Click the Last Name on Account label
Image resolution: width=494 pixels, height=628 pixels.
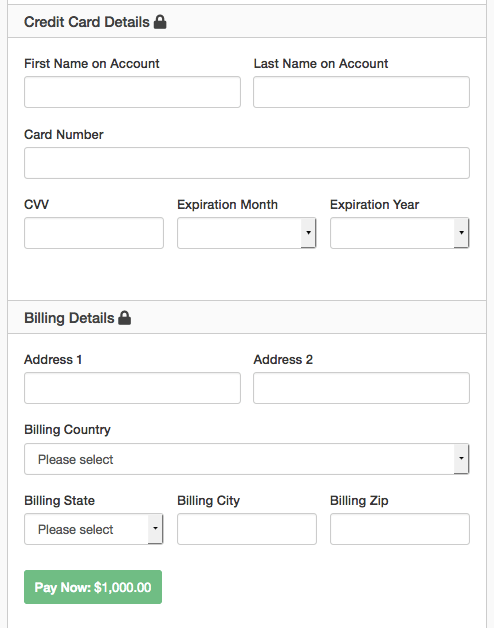[x=321, y=64]
